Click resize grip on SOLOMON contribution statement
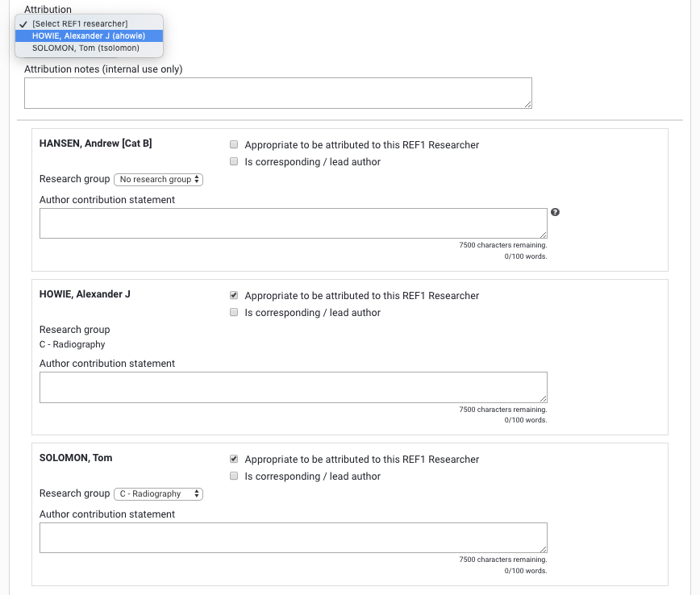Image resolution: width=700 pixels, height=595 pixels. (x=543, y=548)
